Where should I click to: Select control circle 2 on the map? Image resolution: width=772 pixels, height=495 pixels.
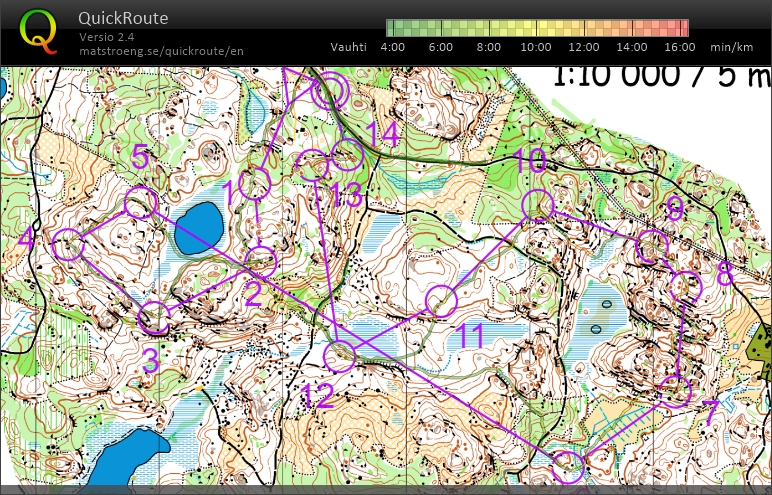point(261,262)
